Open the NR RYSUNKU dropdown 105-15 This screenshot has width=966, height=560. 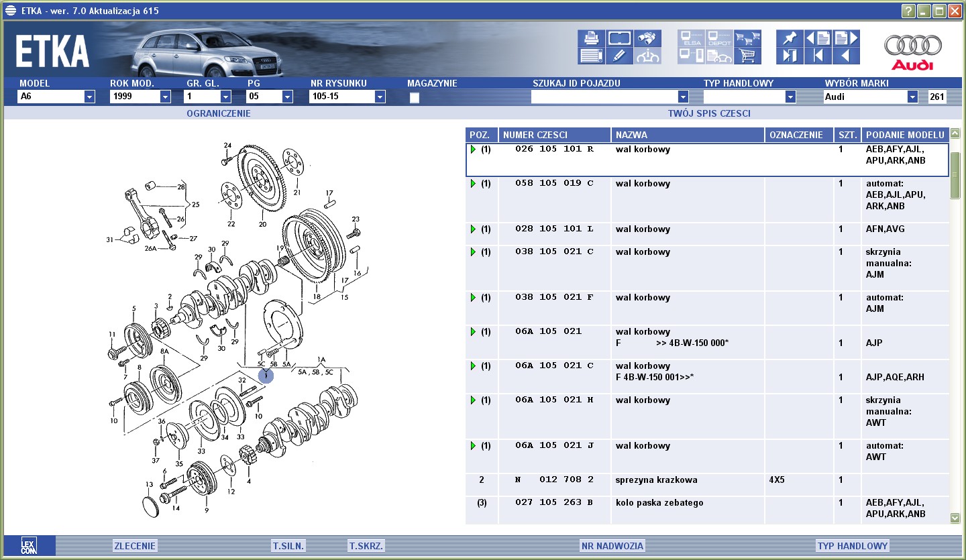point(380,97)
